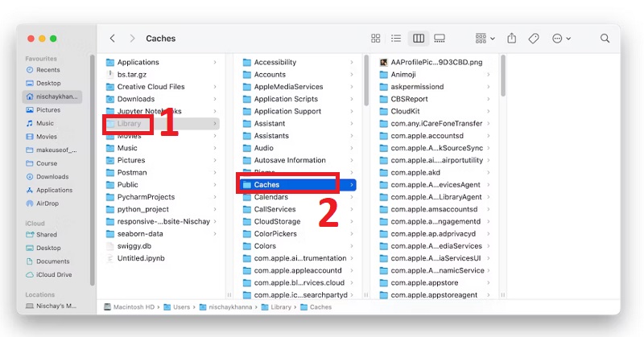Open the More actions dropdown
This screenshot has height=337, width=644.
click(x=561, y=39)
